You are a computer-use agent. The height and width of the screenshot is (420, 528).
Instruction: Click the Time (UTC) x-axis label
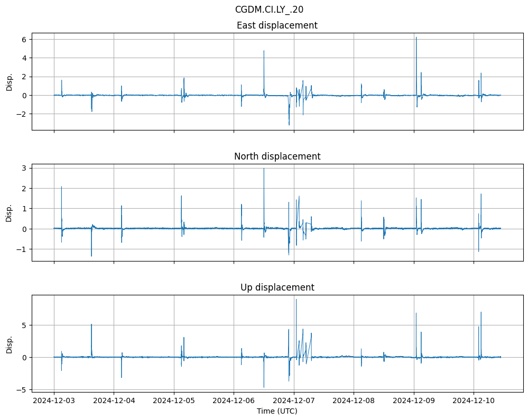tap(277, 410)
